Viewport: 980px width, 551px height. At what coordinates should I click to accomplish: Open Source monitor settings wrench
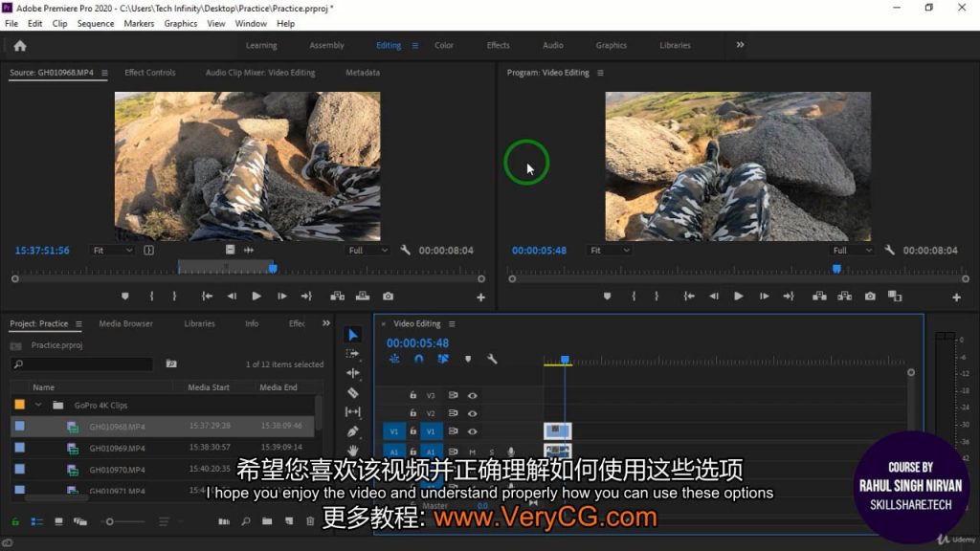(x=405, y=250)
